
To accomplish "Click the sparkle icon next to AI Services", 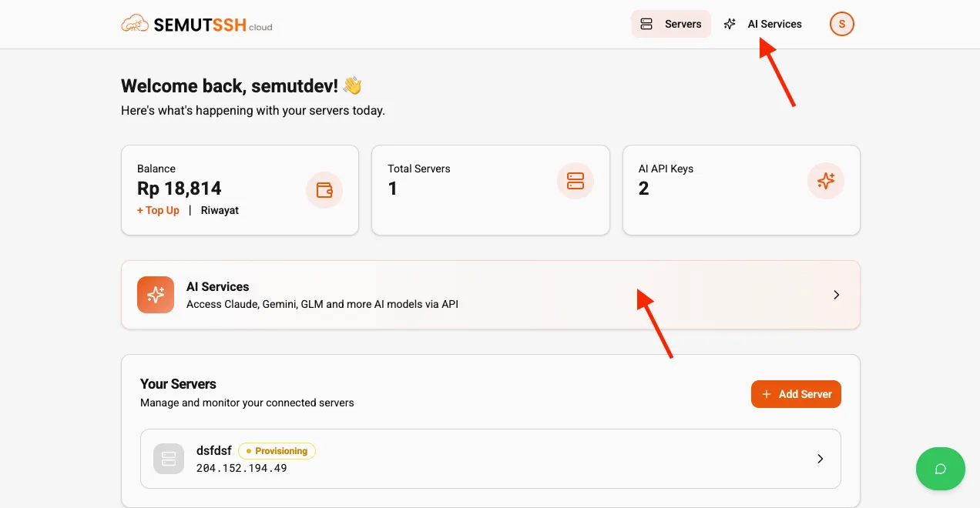I will tap(730, 24).
